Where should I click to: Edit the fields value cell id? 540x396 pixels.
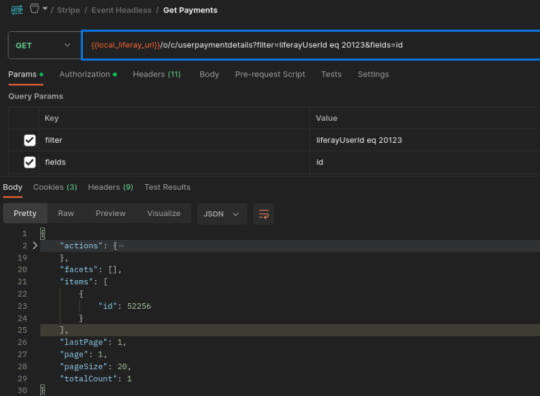click(320, 162)
